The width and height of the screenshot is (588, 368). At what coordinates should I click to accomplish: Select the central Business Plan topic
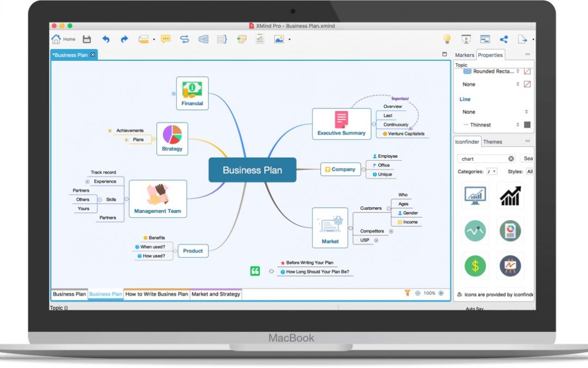(x=253, y=170)
